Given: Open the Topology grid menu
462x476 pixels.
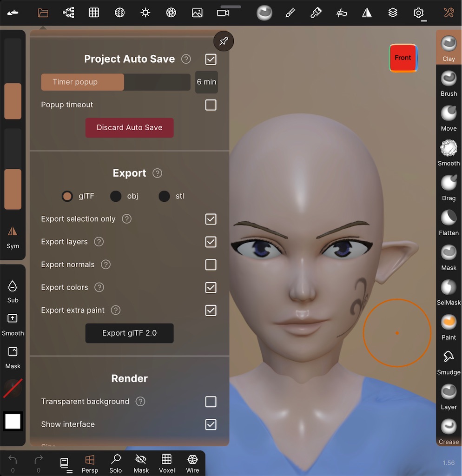Looking at the screenshot, I should pos(94,13).
